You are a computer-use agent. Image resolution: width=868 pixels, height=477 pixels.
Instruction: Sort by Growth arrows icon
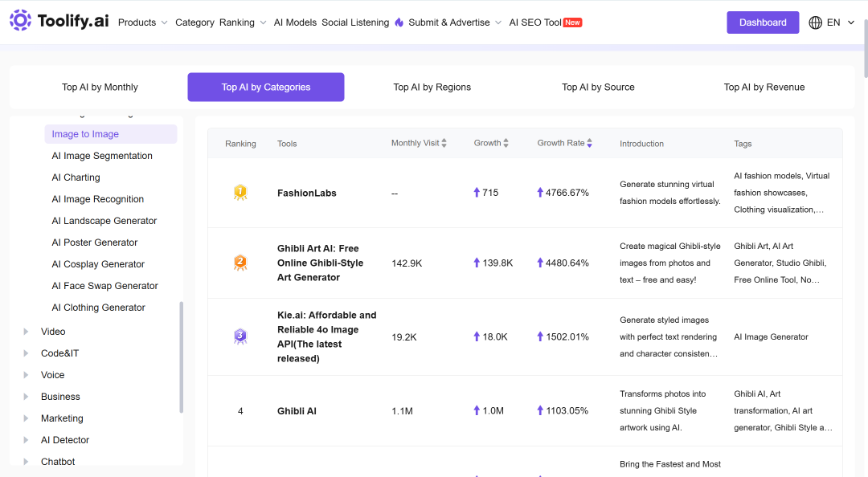click(506, 143)
